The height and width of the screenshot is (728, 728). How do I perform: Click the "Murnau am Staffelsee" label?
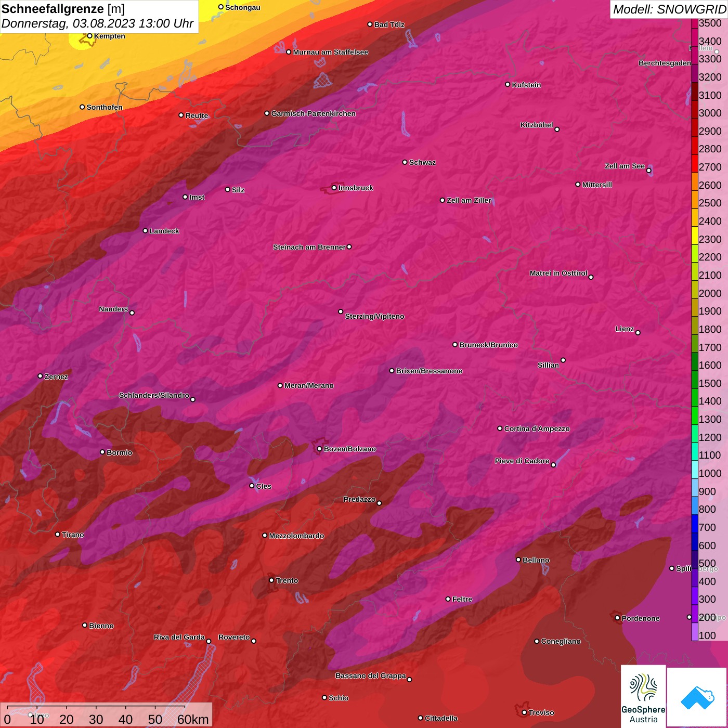(x=330, y=52)
